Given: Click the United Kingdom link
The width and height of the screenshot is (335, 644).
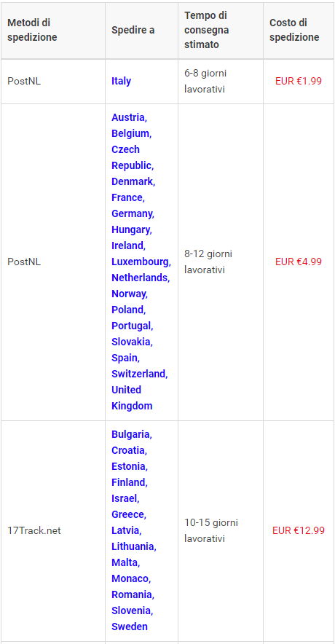Looking at the screenshot, I should [x=132, y=398].
